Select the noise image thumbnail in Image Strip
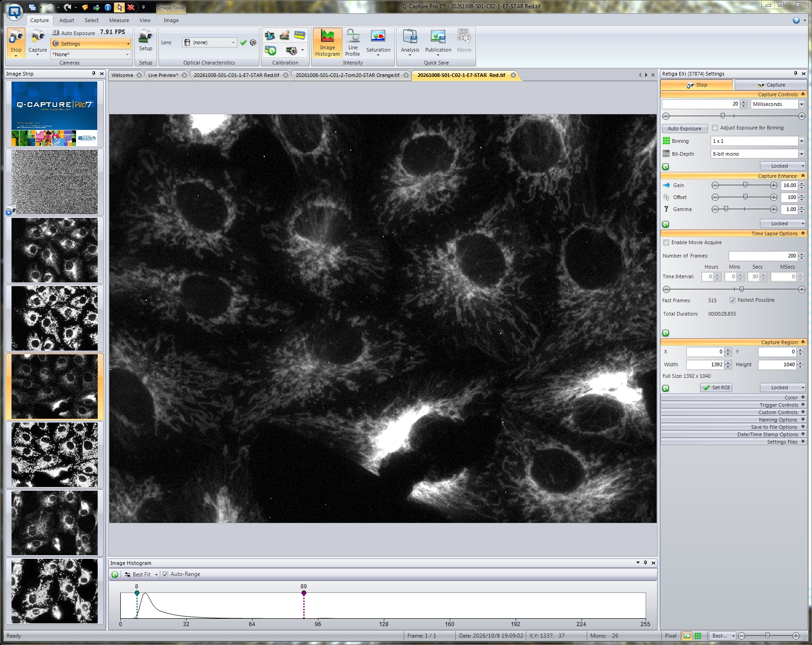Screen dimensions: 812x645 (54, 182)
